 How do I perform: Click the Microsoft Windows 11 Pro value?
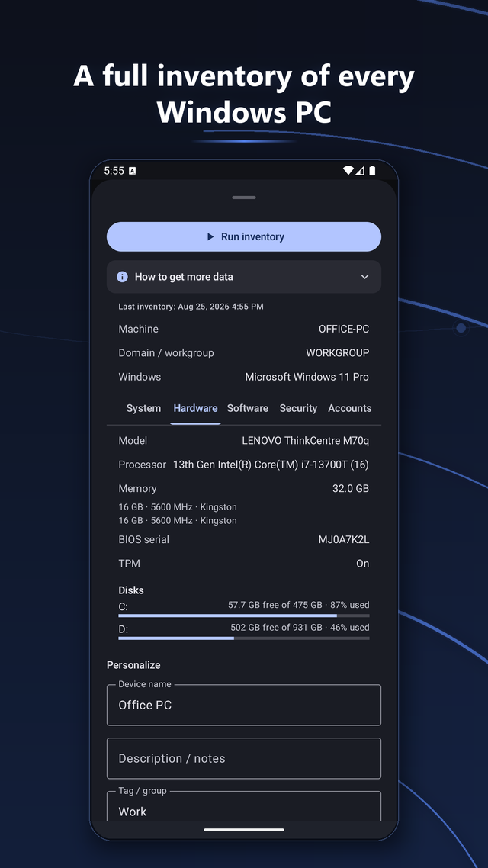coord(307,377)
